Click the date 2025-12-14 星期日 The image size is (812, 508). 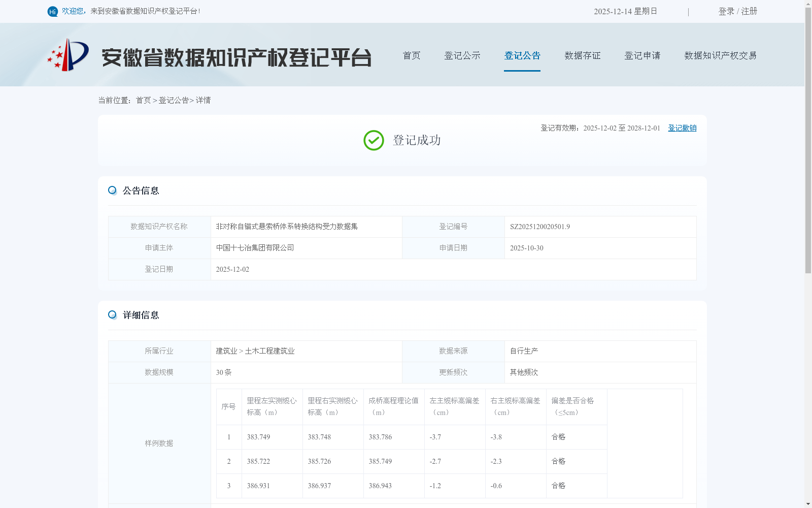[x=626, y=11]
